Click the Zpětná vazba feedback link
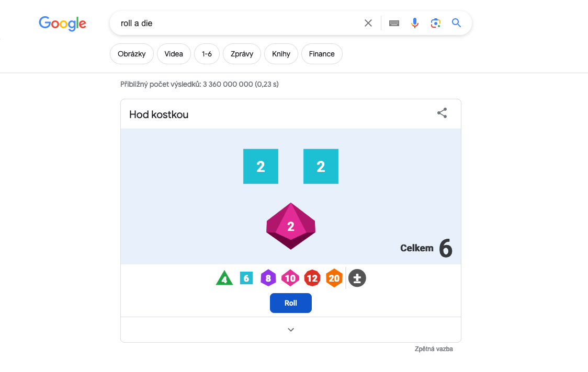 click(x=434, y=349)
